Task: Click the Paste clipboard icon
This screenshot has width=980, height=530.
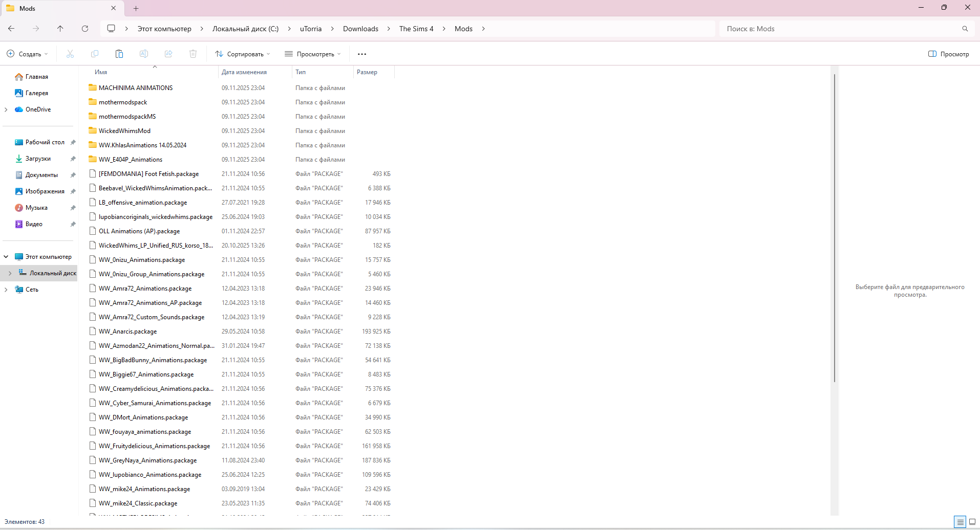Action: click(119, 54)
